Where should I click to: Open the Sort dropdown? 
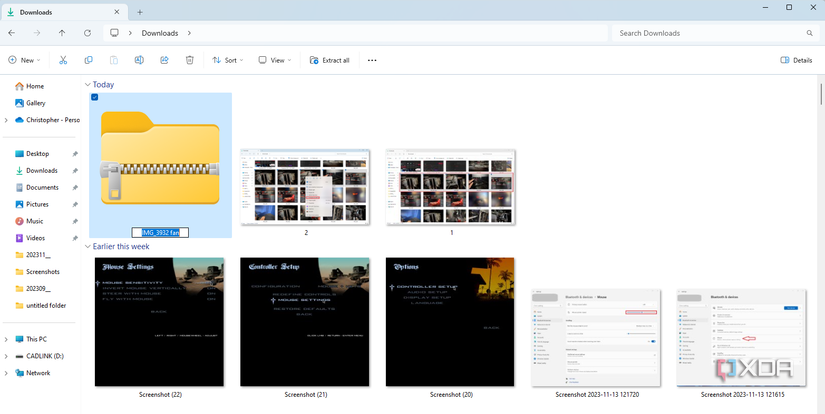click(227, 60)
